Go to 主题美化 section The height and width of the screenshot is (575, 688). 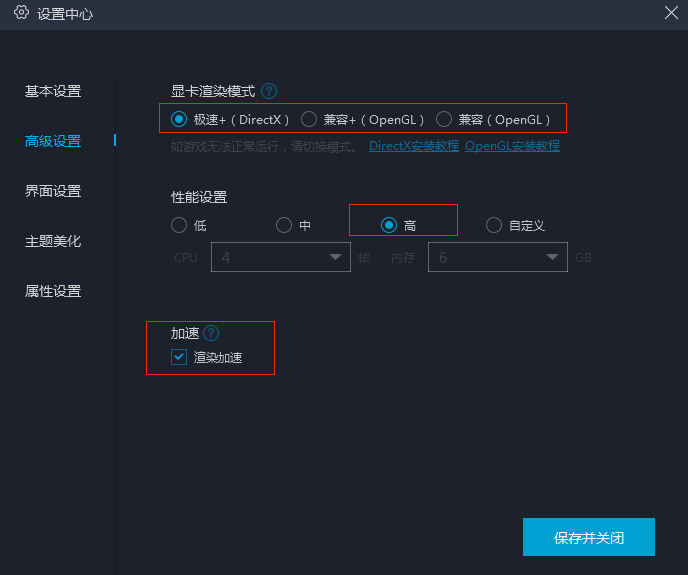pyautogui.click(x=53, y=241)
